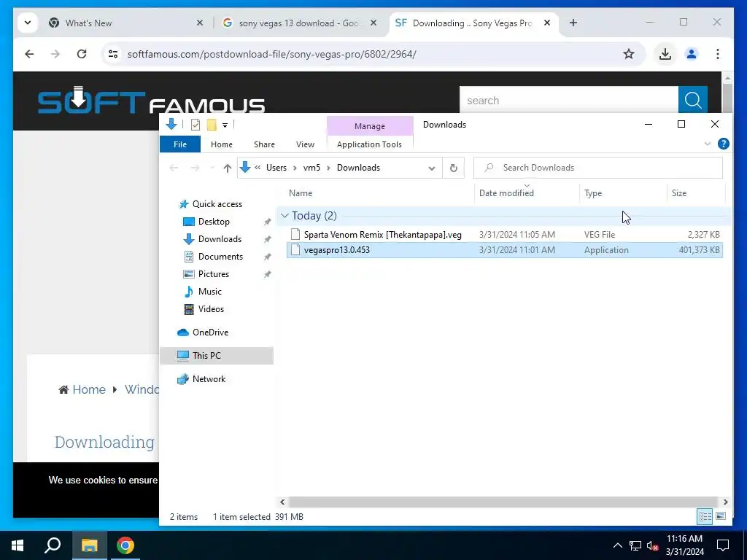Click New Folder icon in Explorer title bar
The width and height of the screenshot is (747, 560).
[212, 125]
